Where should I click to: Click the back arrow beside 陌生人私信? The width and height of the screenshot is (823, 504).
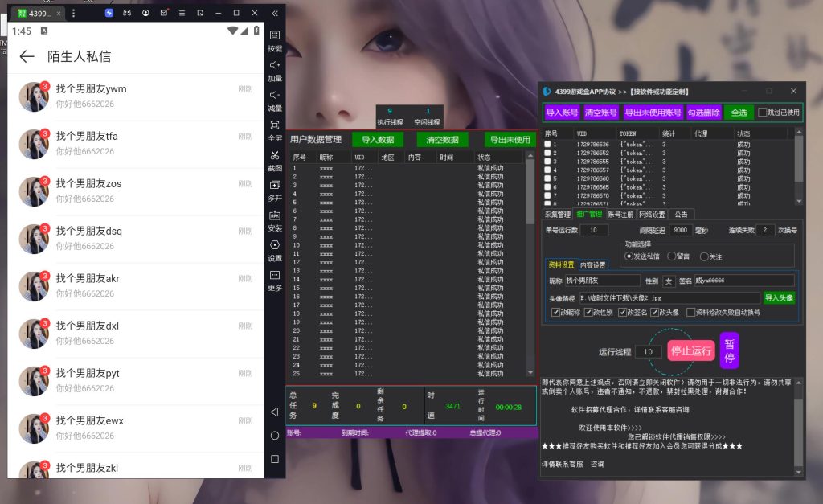point(27,56)
